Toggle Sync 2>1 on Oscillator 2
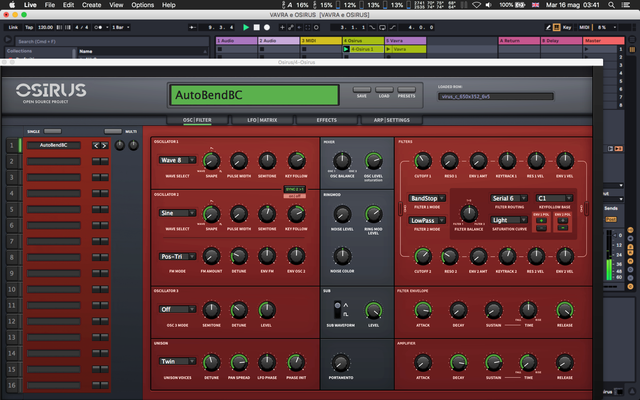Image resolution: width=640 pixels, height=400 pixels. coord(295,189)
